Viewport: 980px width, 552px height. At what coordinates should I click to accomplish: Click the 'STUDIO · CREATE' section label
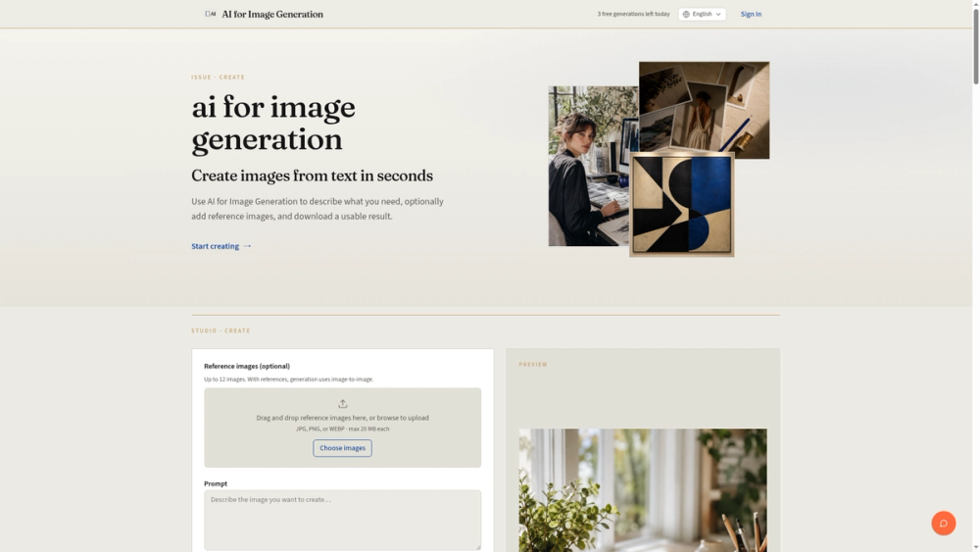click(220, 330)
